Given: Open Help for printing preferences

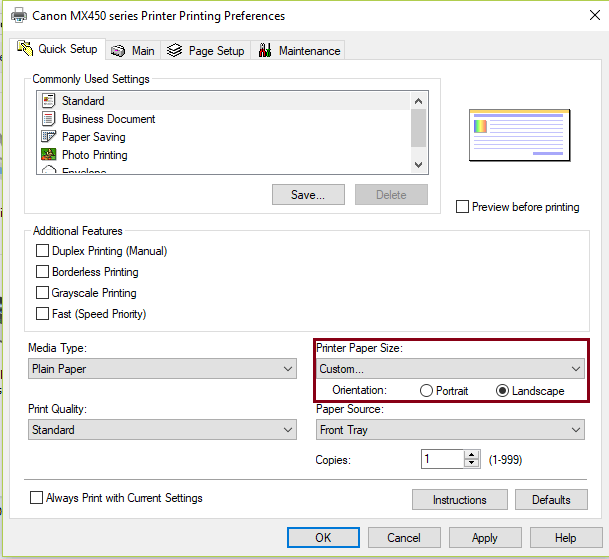Looking at the screenshot, I should click(566, 538).
